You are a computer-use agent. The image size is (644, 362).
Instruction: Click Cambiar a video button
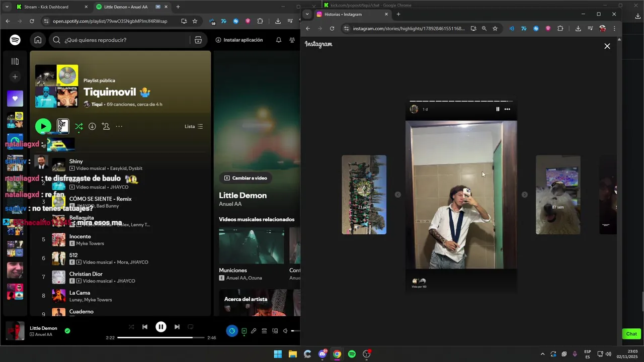click(246, 178)
